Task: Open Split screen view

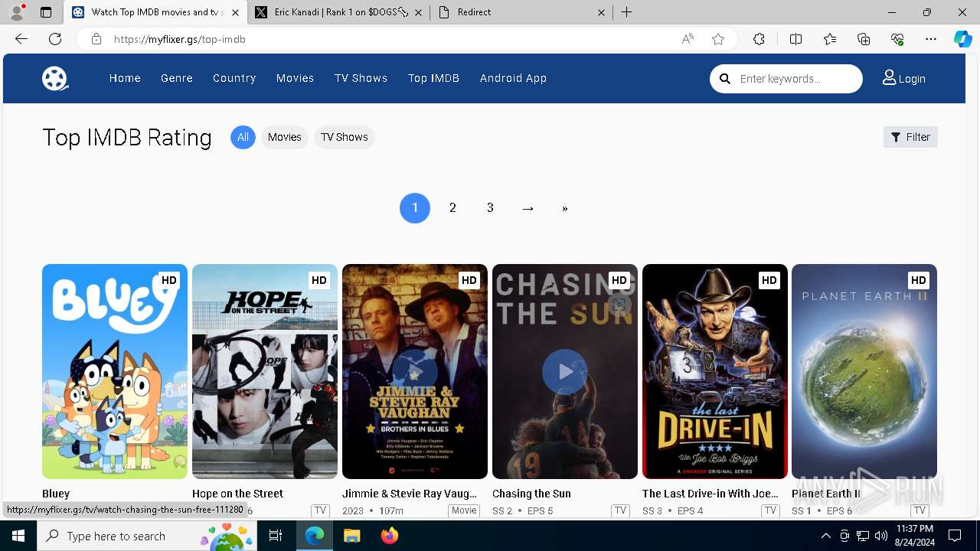Action: coord(795,39)
